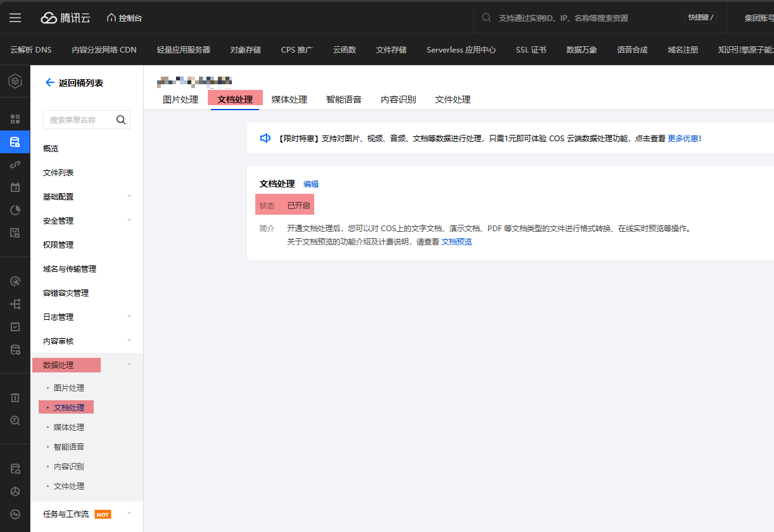Click the calendar icon in the left rail

click(15, 187)
